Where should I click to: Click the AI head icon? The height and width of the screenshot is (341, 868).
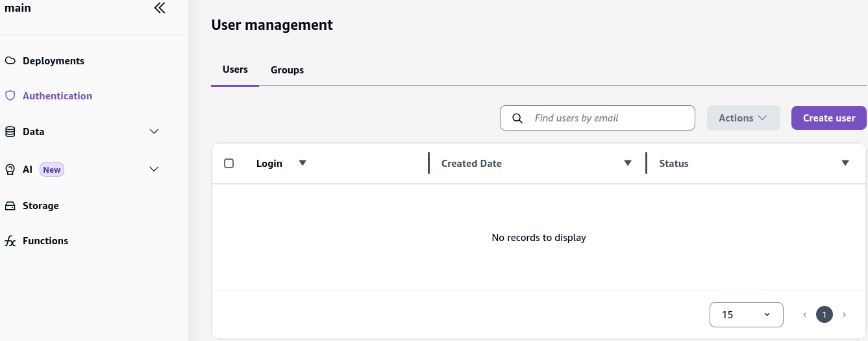[10, 169]
